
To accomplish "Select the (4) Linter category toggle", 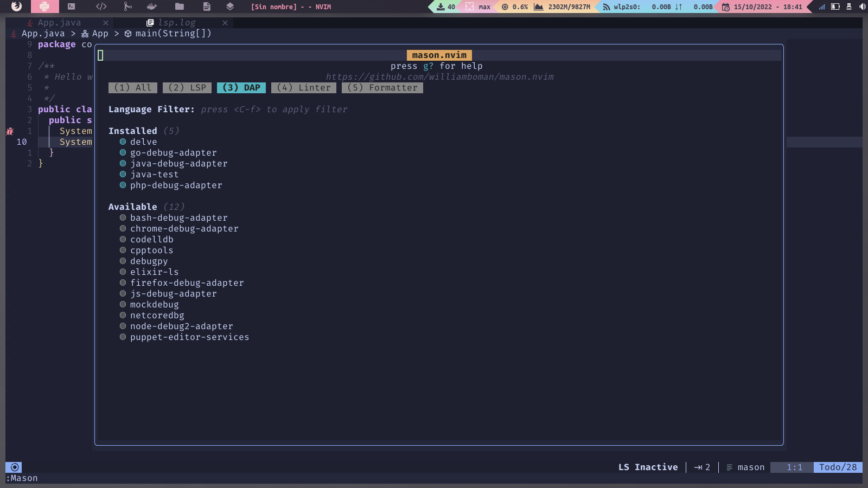I will (x=303, y=87).
